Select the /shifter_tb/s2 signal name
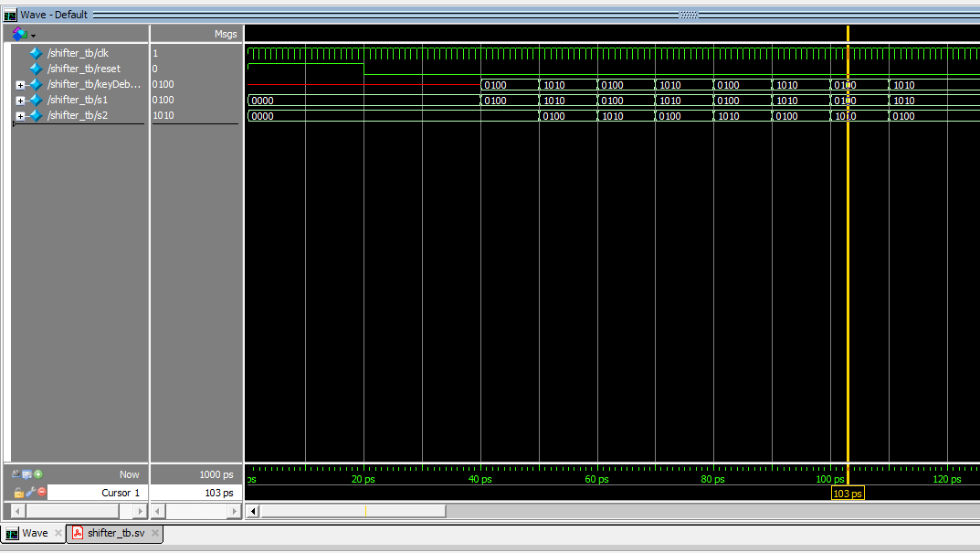 78,116
